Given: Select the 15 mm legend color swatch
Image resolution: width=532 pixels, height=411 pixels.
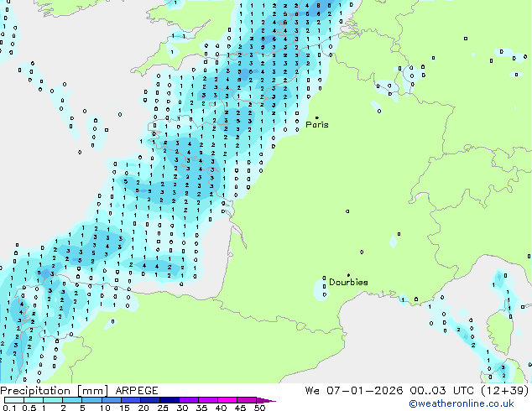Looking at the screenshot, I should click(130, 400).
